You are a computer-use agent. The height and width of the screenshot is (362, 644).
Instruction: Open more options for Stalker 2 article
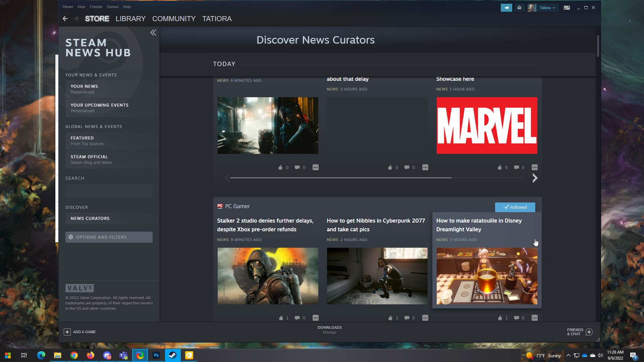coord(316,318)
